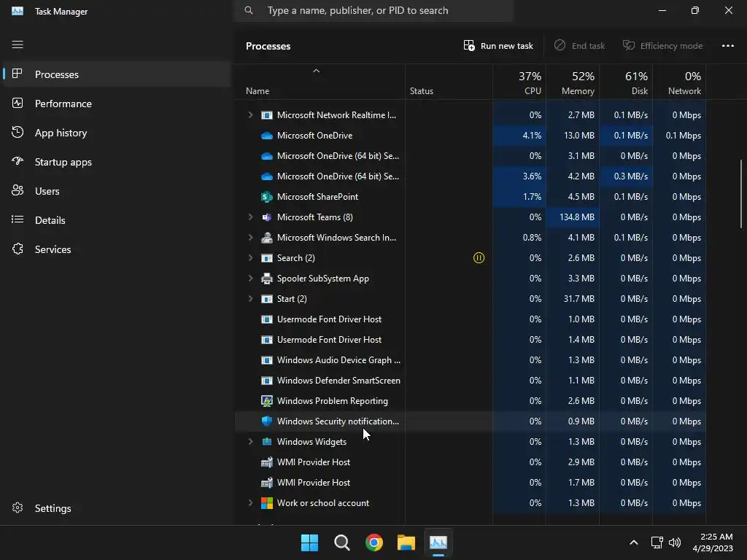Switch to the App history page
The width and height of the screenshot is (747, 560).
(x=116, y=133)
